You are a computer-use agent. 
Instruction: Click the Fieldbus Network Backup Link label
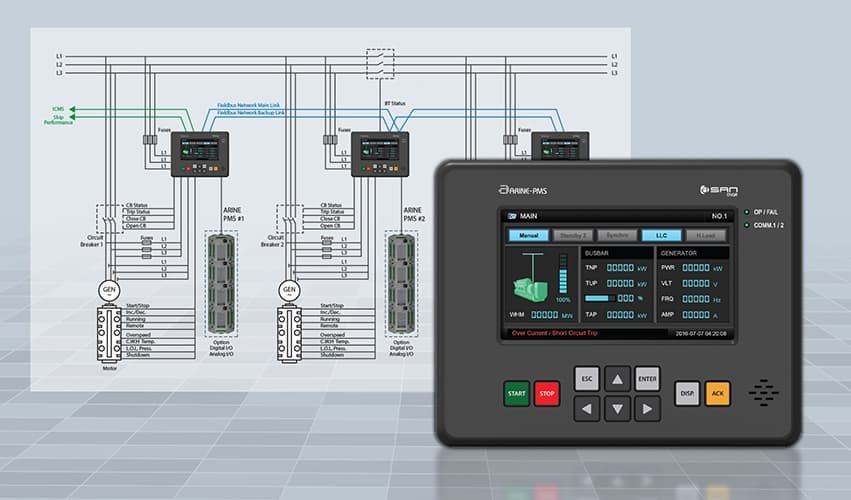tap(251, 112)
